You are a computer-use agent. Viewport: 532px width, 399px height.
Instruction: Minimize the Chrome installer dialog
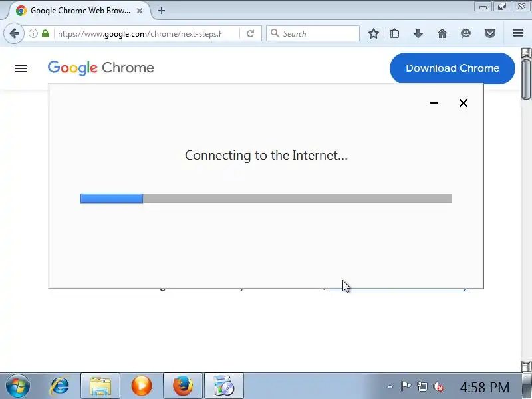tap(434, 103)
